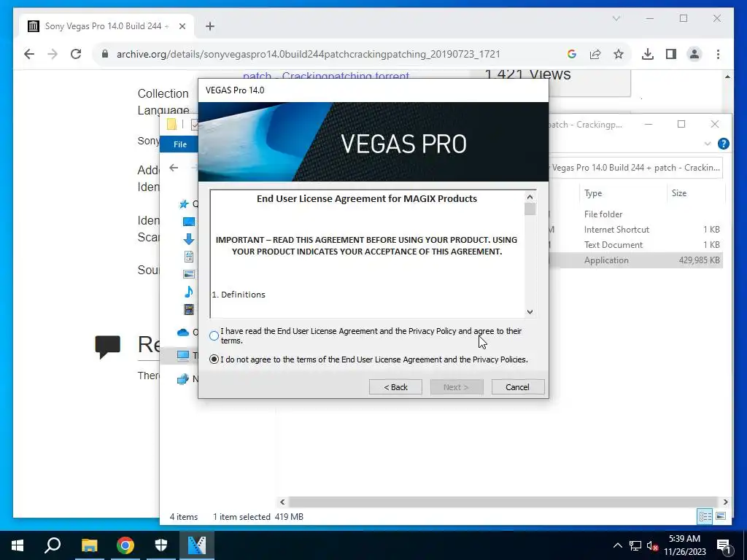Click the archive.org address bar URL
The width and height of the screenshot is (747, 560).
(309, 54)
